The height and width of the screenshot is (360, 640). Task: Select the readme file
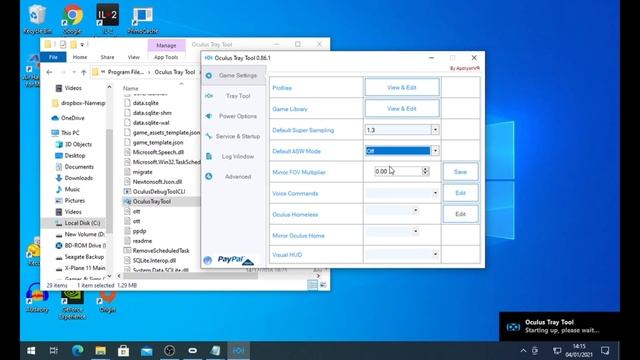142,241
